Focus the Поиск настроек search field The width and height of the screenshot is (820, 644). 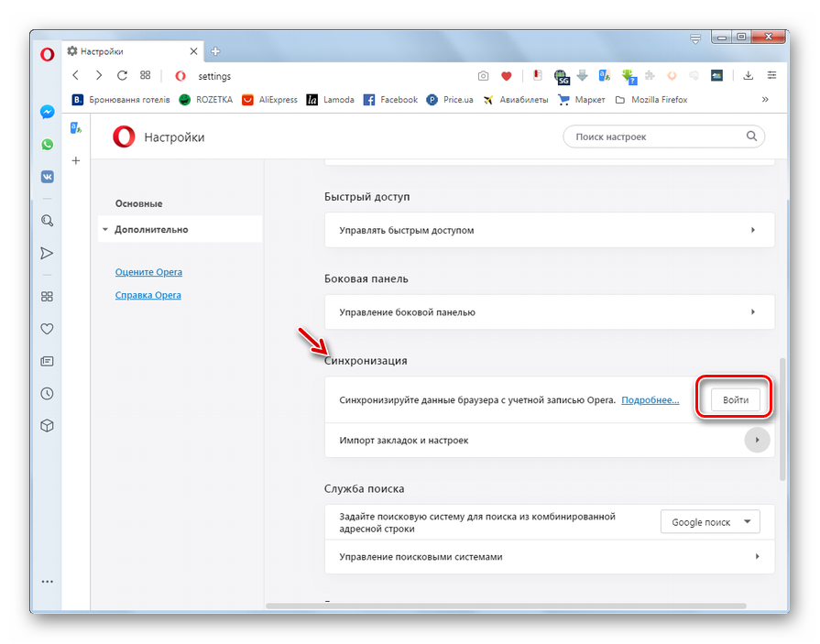(x=663, y=136)
